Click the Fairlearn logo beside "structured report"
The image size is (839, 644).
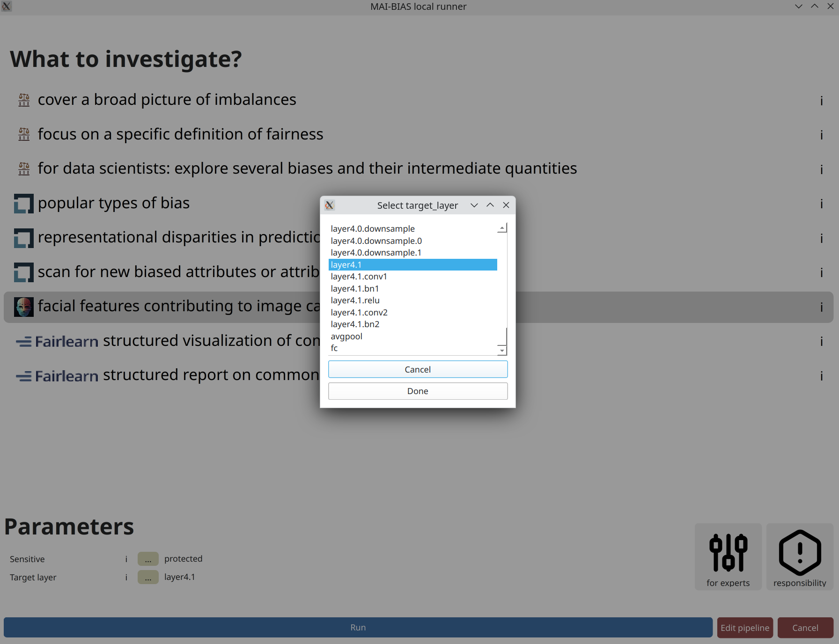point(57,375)
